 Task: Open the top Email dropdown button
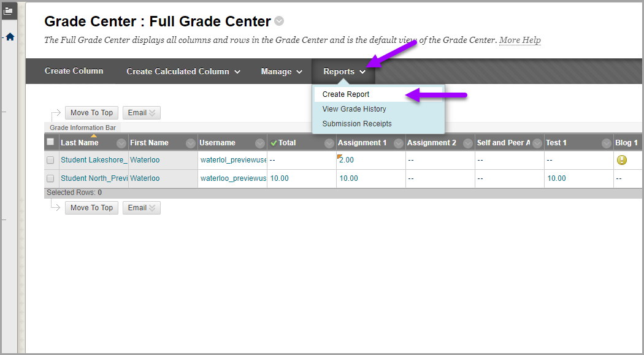click(142, 113)
